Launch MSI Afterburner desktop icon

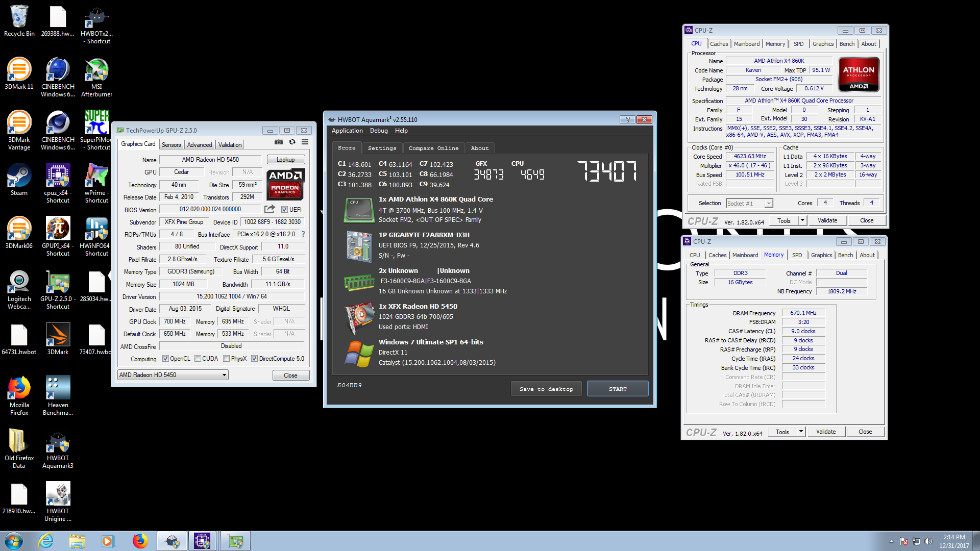[x=96, y=78]
